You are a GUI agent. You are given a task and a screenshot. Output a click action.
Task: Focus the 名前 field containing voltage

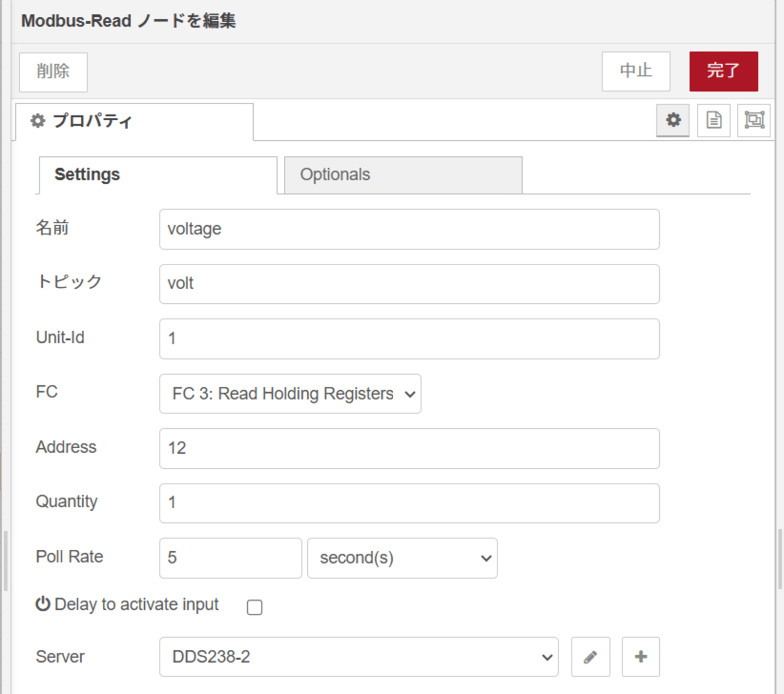(x=409, y=229)
